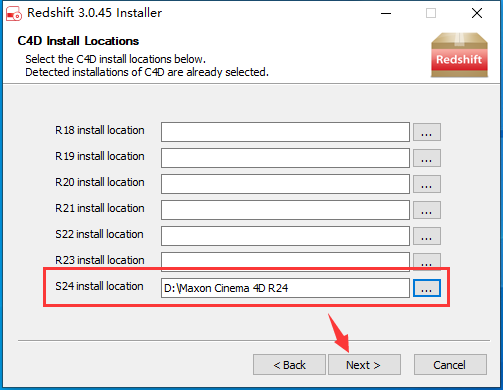Viewport: 503px width, 390px height.
Task: Focus the S22 install location field
Action: [285, 236]
